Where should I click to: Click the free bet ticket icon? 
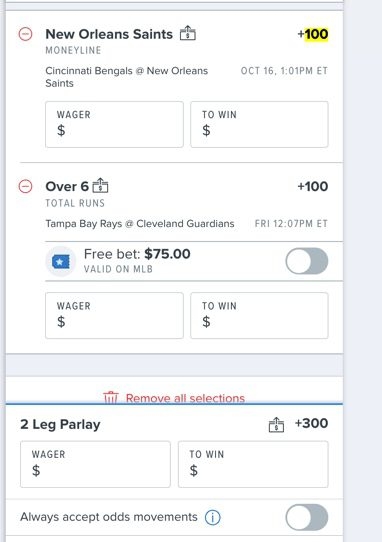(60, 261)
